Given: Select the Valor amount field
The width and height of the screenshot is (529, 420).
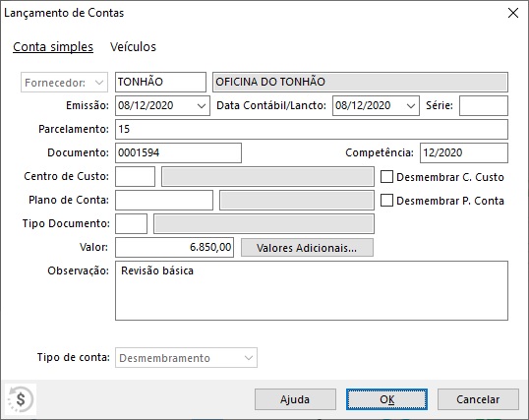Looking at the screenshot, I should click(174, 248).
